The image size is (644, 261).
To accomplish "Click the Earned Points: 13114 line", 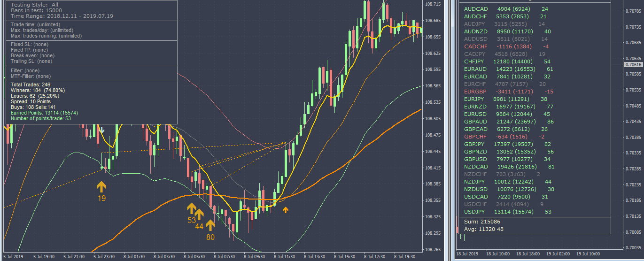I will point(44,113).
